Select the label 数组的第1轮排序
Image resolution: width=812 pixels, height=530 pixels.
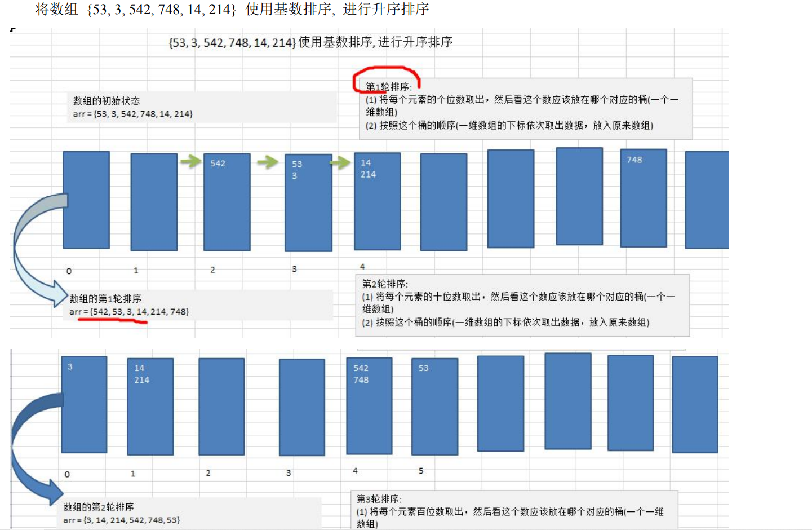(105, 299)
